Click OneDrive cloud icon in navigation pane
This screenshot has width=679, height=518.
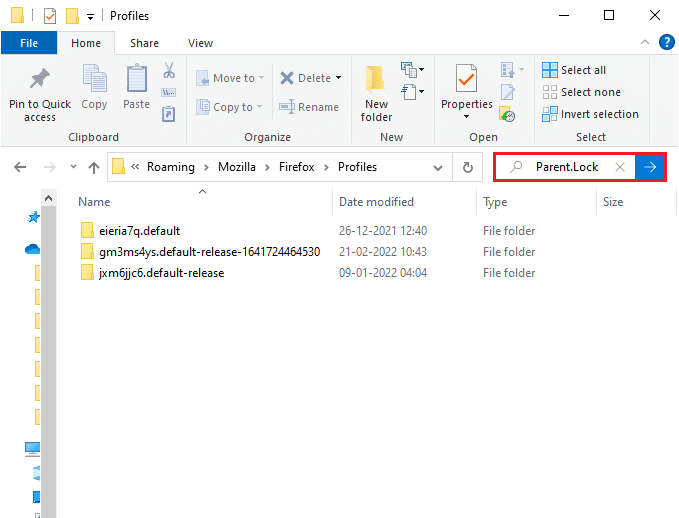[32, 249]
